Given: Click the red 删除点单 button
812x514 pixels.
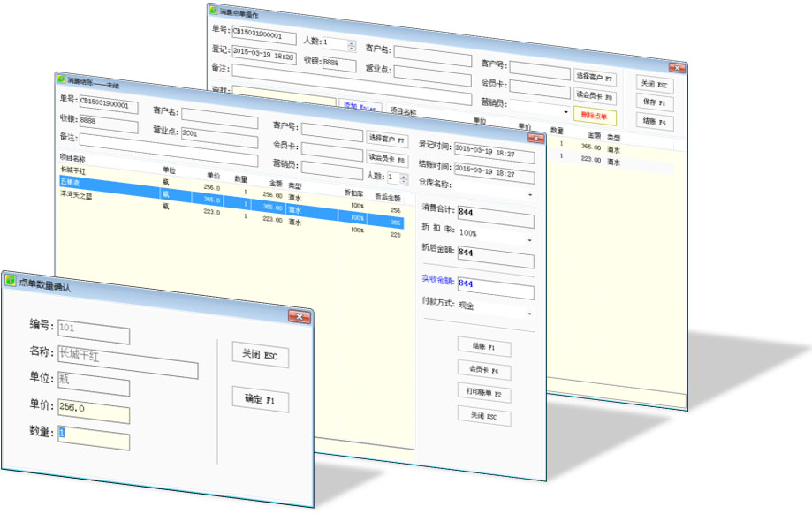Looking at the screenshot, I should coord(596,115).
